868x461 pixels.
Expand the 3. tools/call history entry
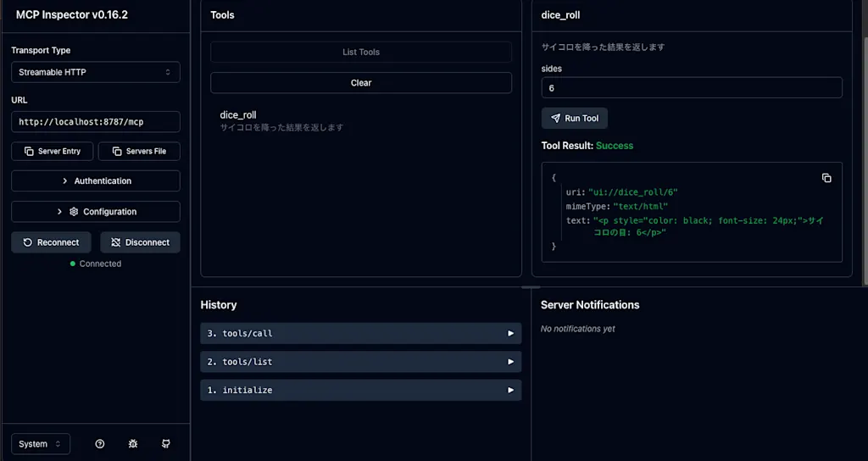click(361, 334)
